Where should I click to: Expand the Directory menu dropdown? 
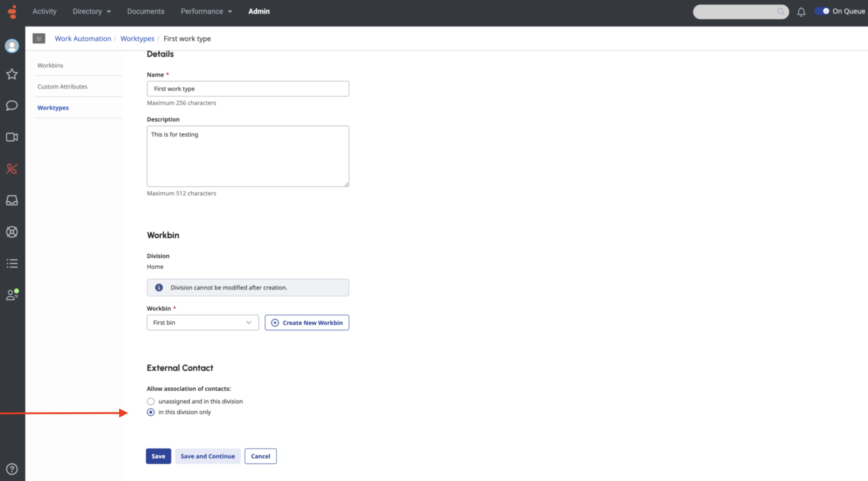coord(91,11)
